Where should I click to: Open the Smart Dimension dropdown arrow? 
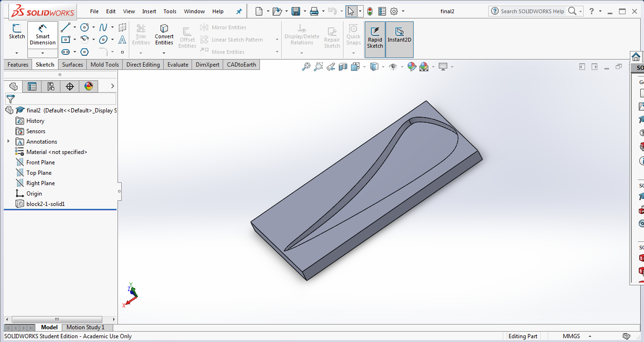click(42, 53)
